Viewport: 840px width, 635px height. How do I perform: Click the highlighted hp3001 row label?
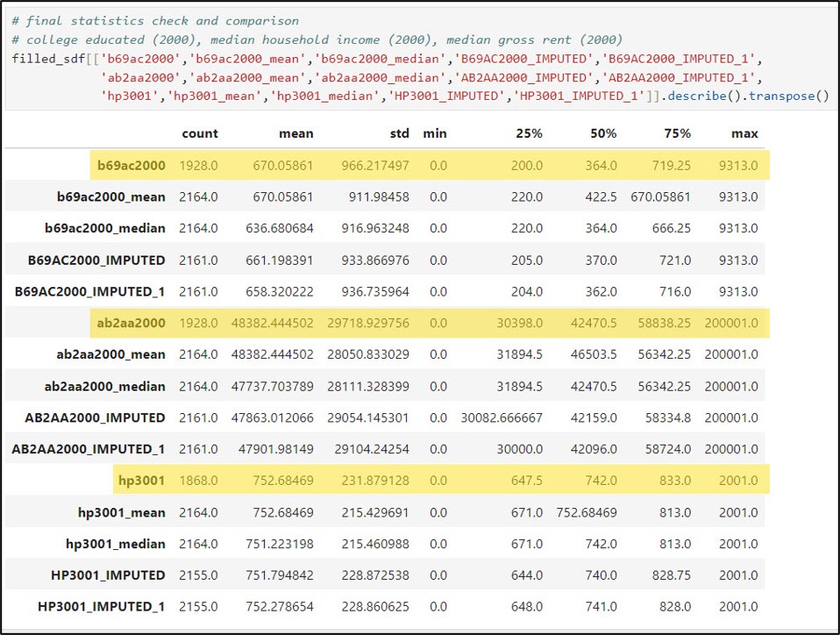[x=141, y=481]
